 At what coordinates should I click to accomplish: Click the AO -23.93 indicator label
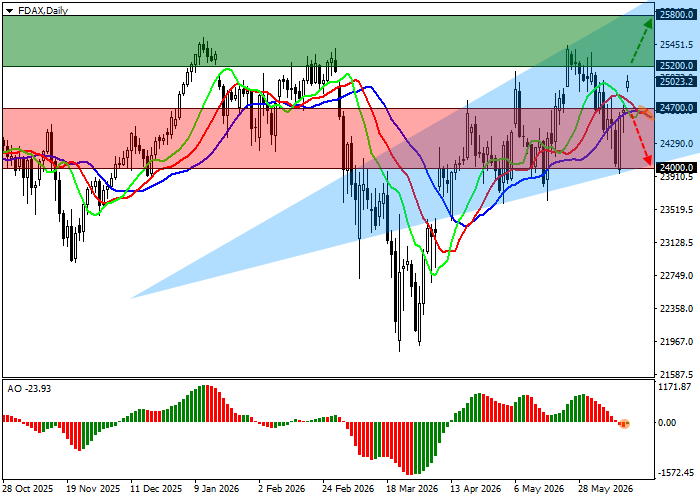point(29,389)
